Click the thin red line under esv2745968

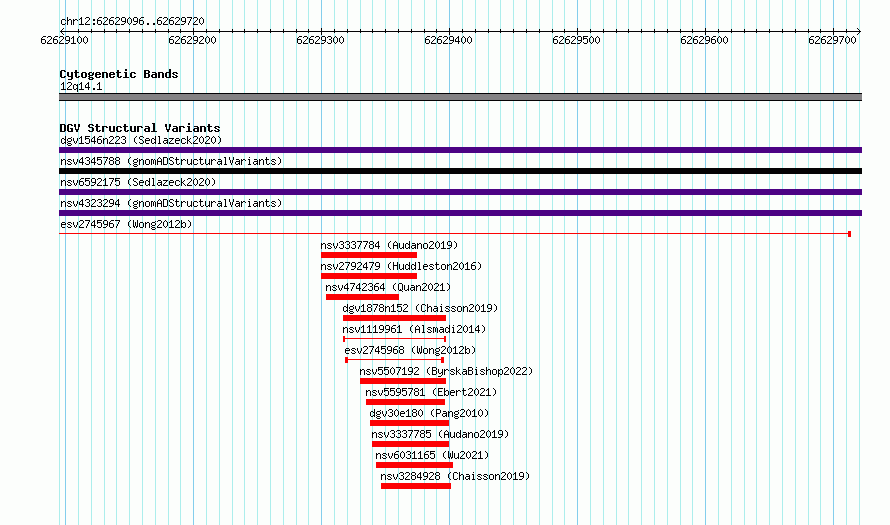(x=394, y=360)
